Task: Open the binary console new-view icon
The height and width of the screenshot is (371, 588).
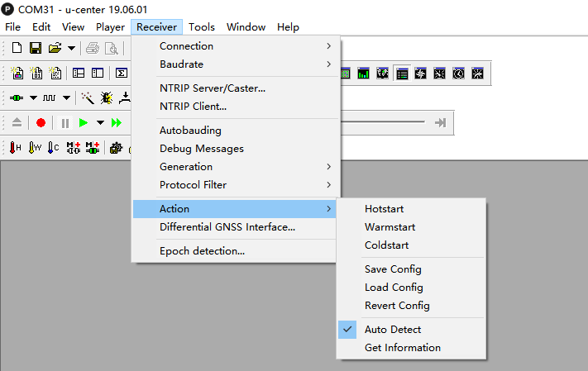Action: pyautogui.click(x=36, y=73)
